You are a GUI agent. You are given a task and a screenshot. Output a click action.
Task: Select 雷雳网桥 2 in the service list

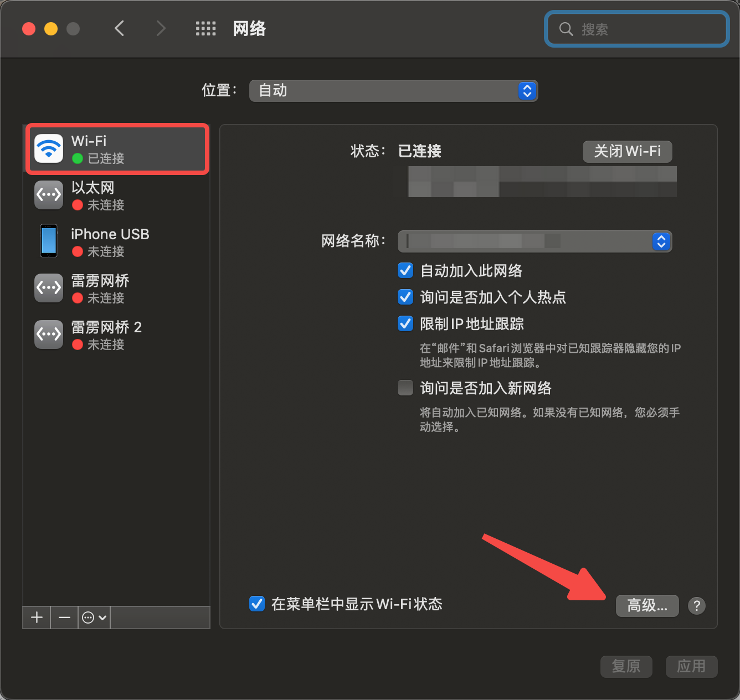117,335
